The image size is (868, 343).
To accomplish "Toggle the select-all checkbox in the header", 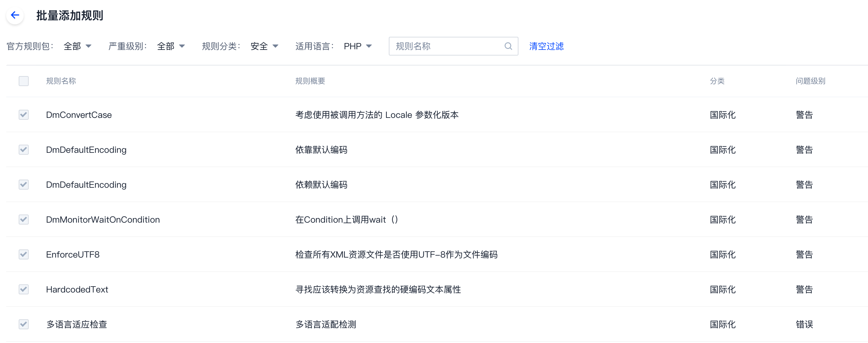I will 23,81.
